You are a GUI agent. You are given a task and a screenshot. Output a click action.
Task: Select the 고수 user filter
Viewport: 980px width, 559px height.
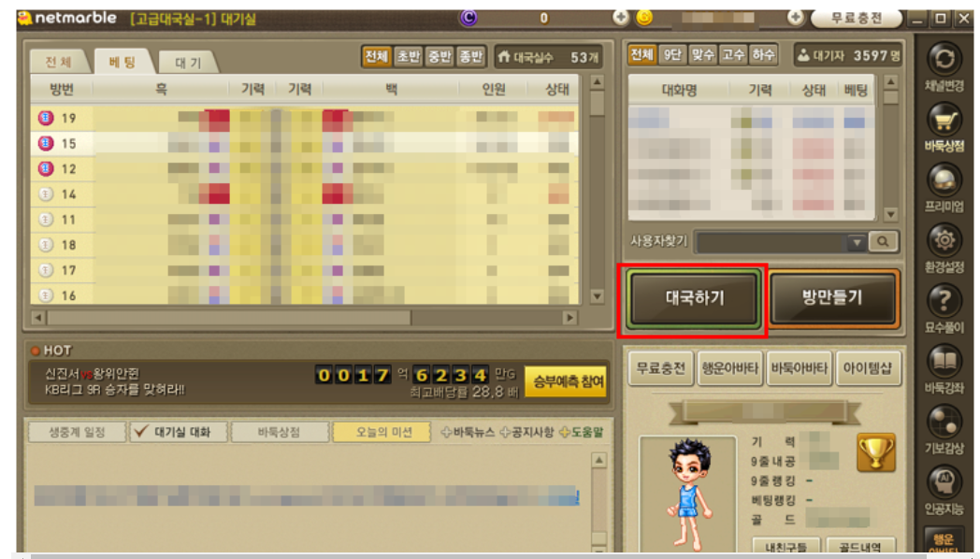733,55
